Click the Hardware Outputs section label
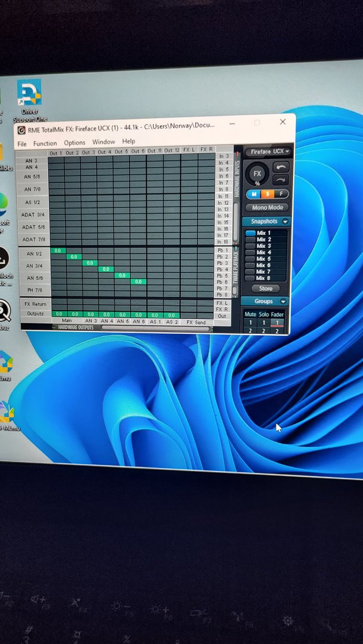The image size is (363, 644). (76, 328)
